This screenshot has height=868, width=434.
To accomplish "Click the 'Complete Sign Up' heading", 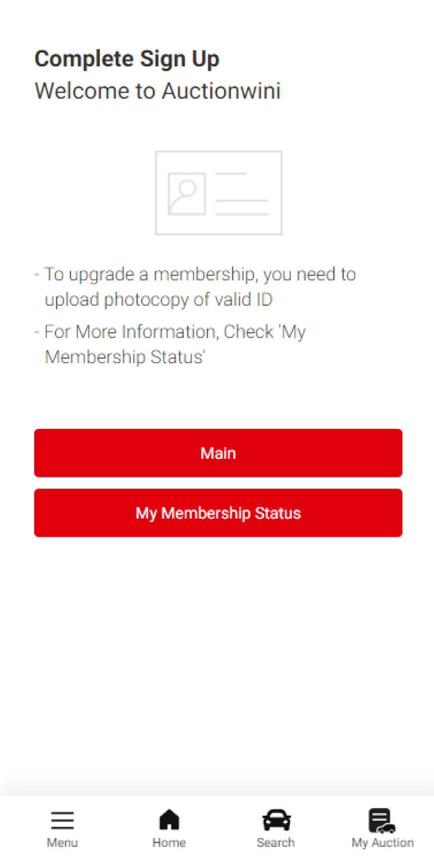I will (x=127, y=59).
